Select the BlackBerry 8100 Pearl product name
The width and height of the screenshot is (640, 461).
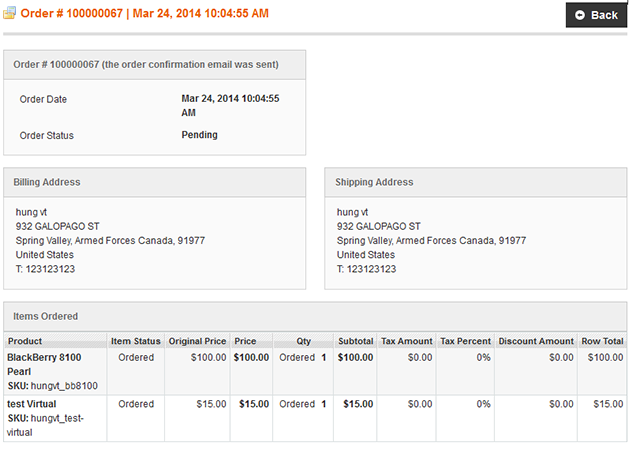tap(44, 364)
